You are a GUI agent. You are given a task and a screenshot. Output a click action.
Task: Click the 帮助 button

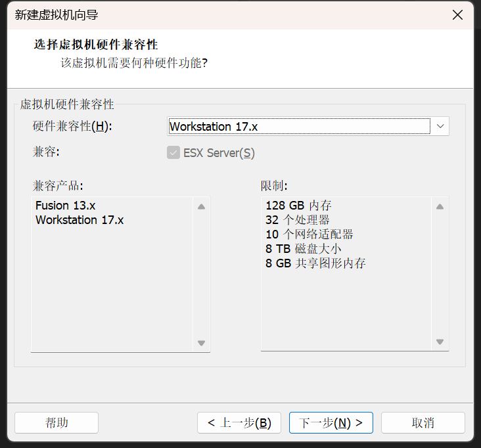(57, 422)
